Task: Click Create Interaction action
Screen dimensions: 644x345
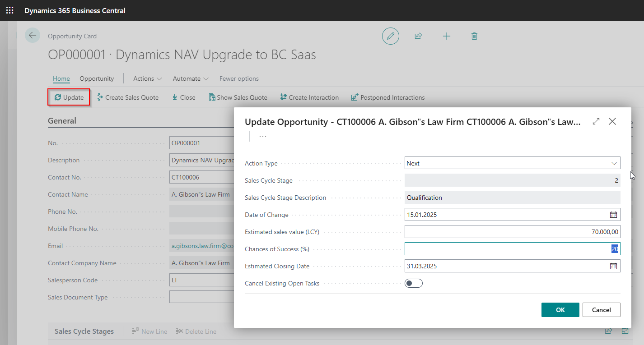Action: (309, 97)
